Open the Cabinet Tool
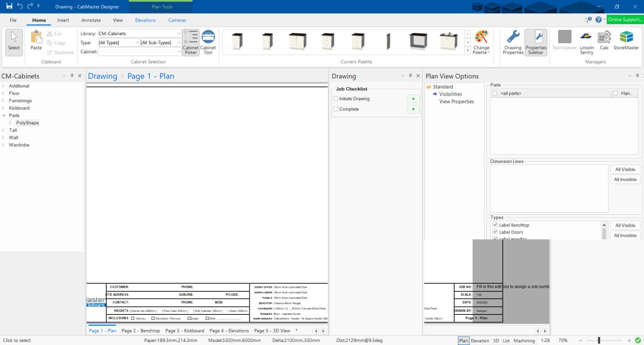Screen dimensions: 644x345 [208, 42]
